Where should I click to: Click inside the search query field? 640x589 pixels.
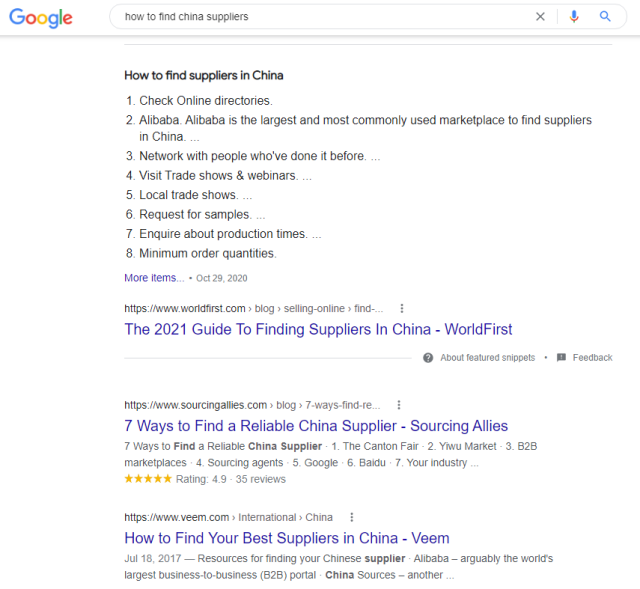320,17
